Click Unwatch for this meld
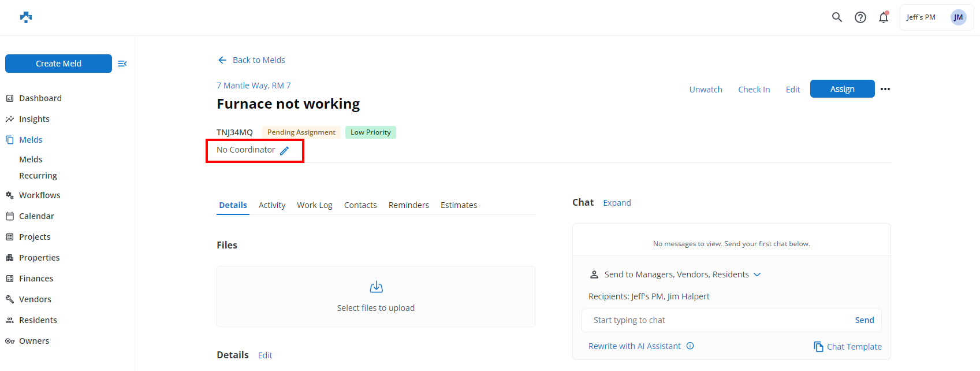This screenshot has width=980, height=371. pyautogui.click(x=706, y=90)
